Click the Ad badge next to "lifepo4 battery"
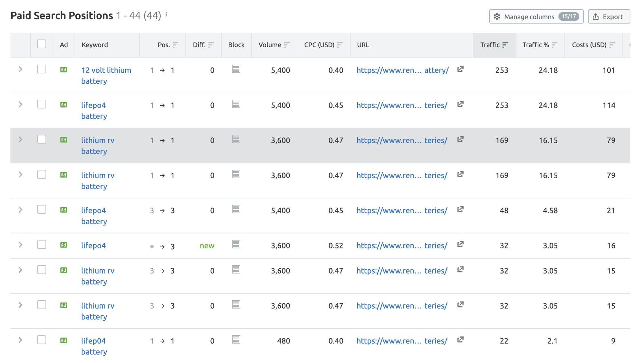 [63, 105]
